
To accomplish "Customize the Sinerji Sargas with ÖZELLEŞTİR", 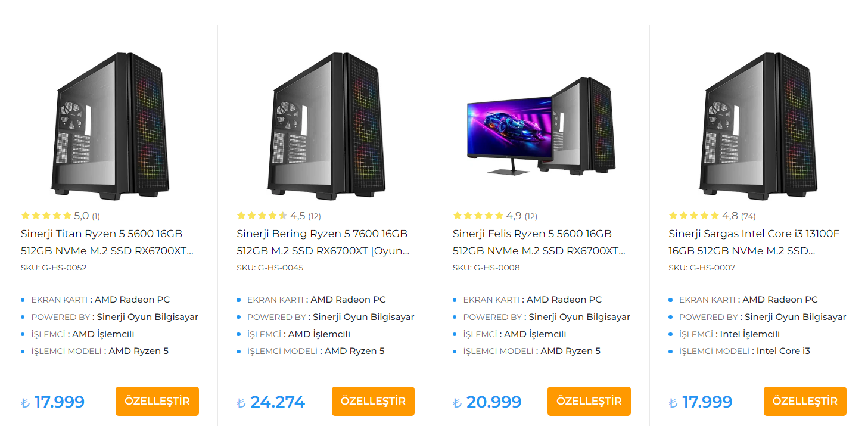I will (x=805, y=401).
